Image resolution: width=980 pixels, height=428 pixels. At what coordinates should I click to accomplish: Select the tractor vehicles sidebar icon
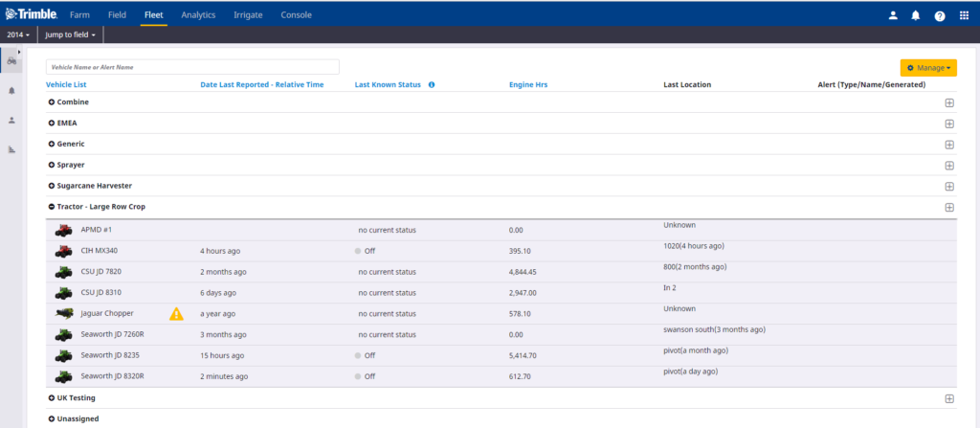[x=11, y=60]
